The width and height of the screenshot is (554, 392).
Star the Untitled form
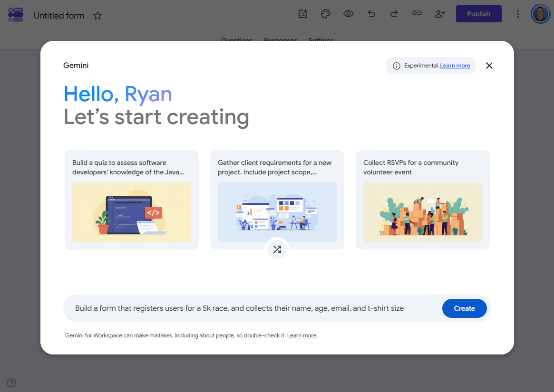coord(97,16)
